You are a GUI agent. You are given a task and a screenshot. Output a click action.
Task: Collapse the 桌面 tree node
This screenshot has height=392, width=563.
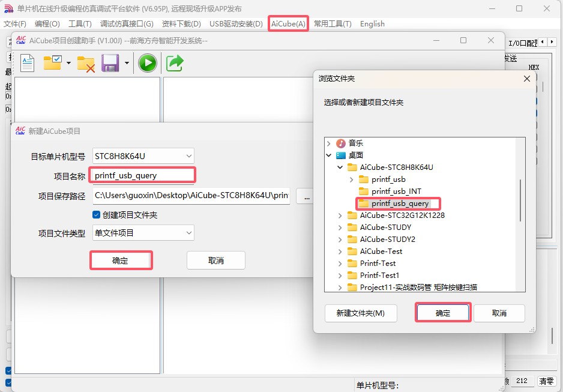pos(328,155)
